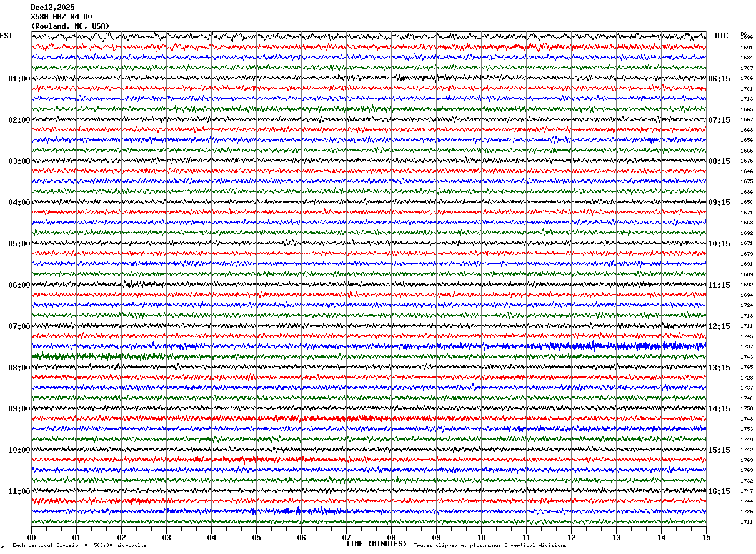
Task: Select the 01:00 EST row label
Action: pyautogui.click(x=19, y=79)
